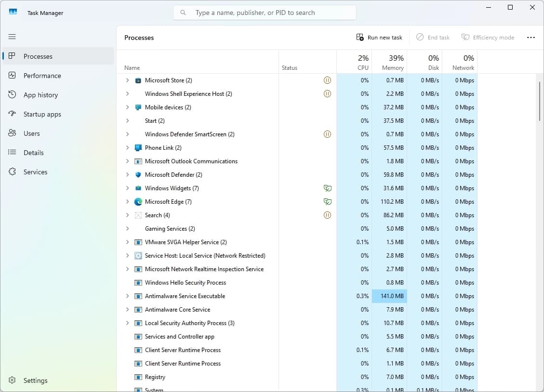Open the Users page
Image resolution: width=544 pixels, height=392 pixels.
coord(58,133)
